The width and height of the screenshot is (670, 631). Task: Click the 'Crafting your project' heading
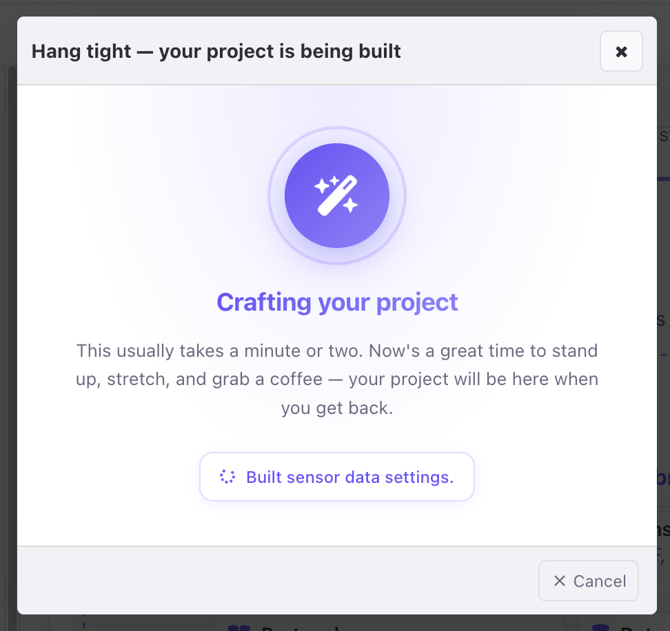pos(337,302)
